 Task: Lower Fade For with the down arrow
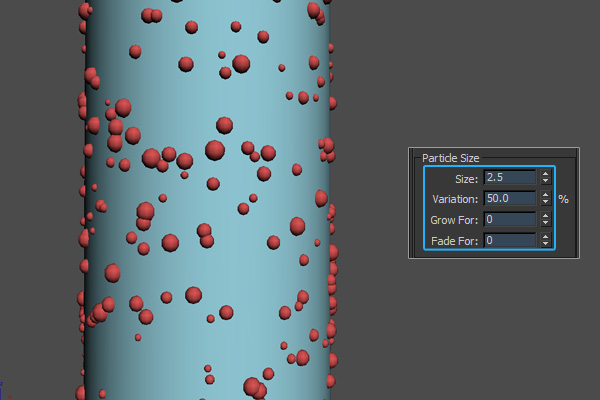point(545,245)
